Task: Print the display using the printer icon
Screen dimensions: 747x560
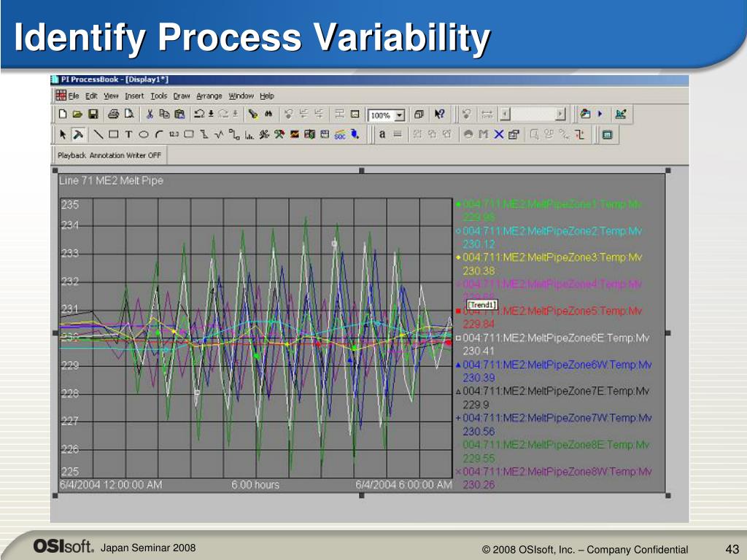Action: 113,114
